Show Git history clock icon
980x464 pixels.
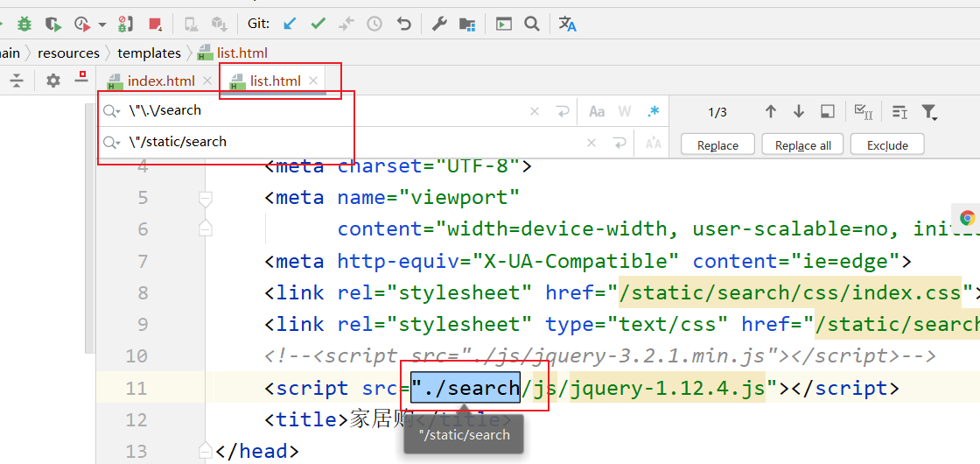pyautogui.click(x=374, y=24)
